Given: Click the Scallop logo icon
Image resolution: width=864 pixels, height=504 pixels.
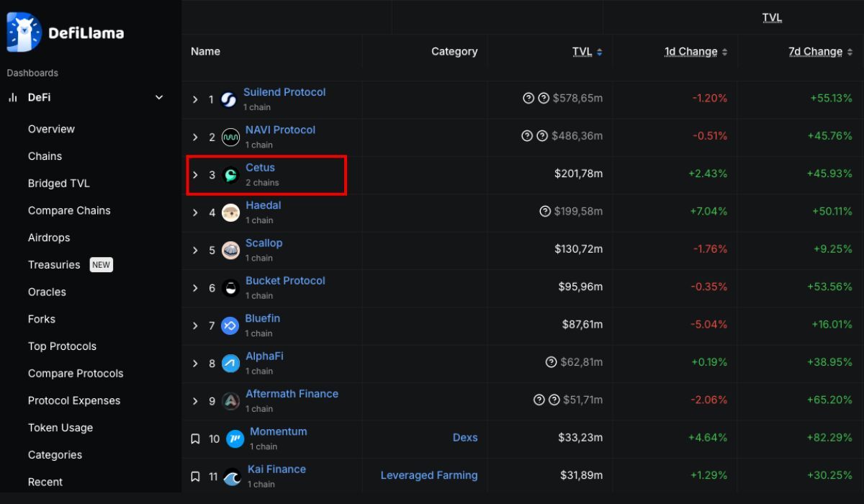Looking at the screenshot, I should tap(230, 251).
